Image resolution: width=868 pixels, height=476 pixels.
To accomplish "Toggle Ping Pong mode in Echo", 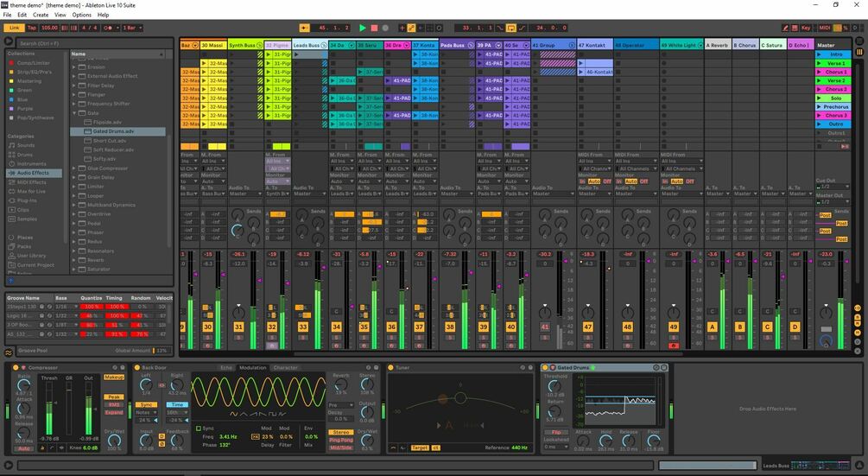I will pyautogui.click(x=340, y=440).
